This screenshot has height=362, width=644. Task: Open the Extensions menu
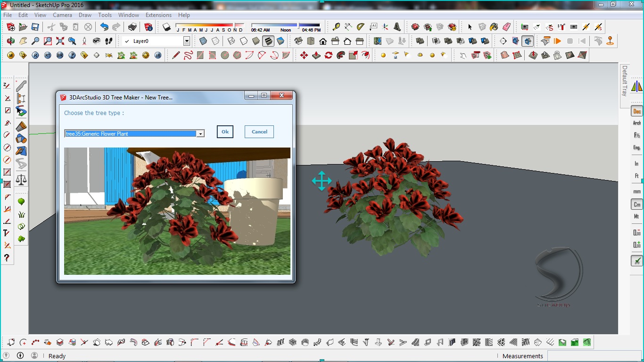click(158, 15)
